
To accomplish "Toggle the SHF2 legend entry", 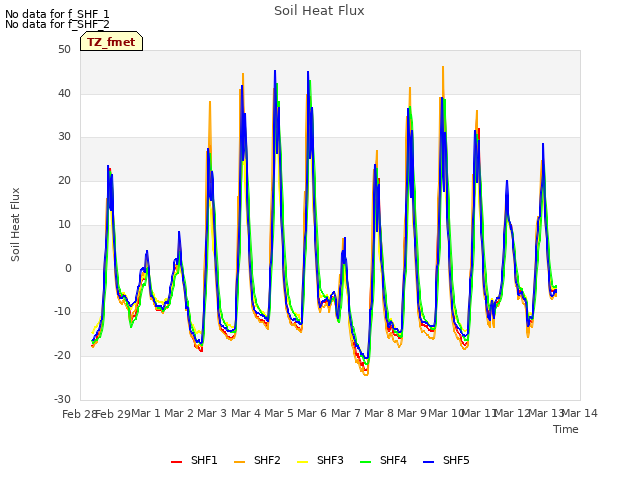I will (258, 460).
